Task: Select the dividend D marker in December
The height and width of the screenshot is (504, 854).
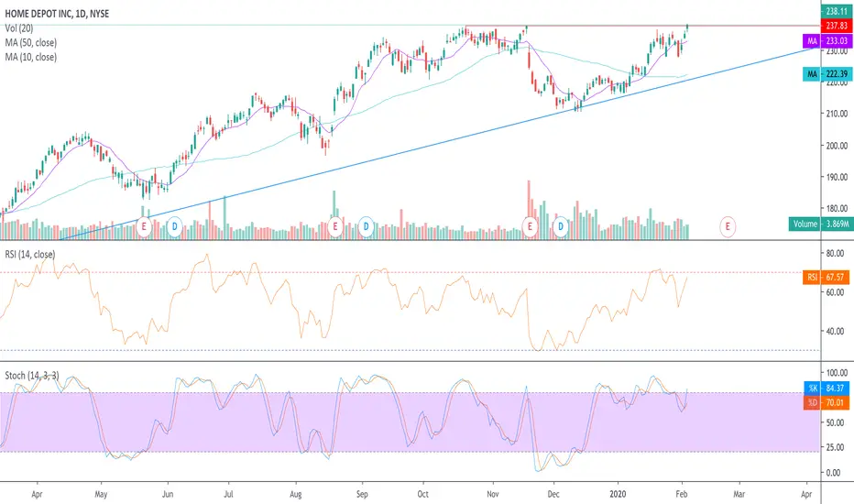Action: 561,226
